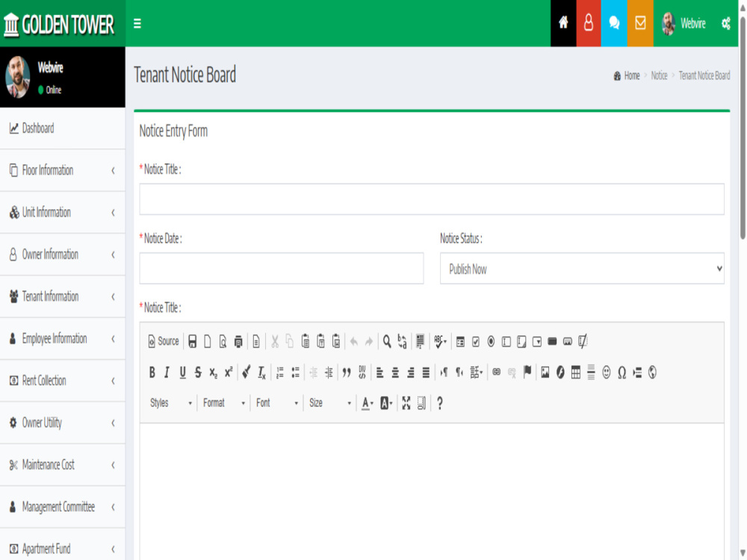Insert a Radio Button form element
747x560 pixels.
pos(491,341)
